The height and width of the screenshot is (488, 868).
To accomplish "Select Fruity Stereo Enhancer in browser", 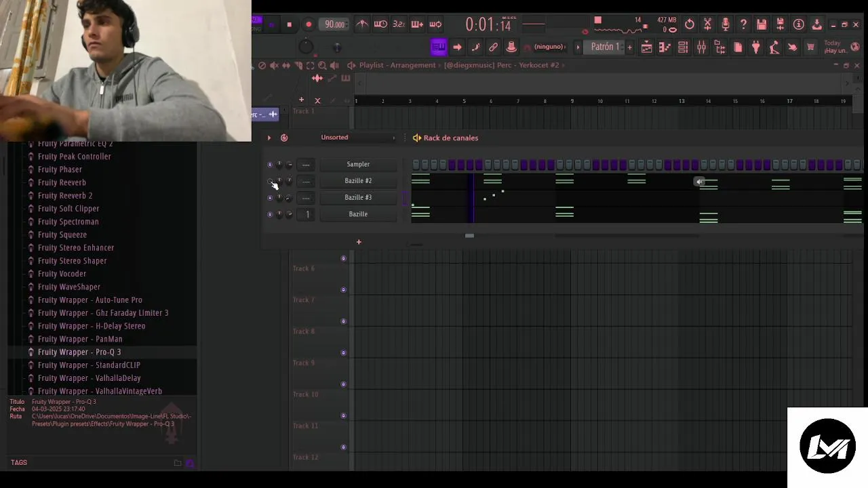I will (x=76, y=247).
